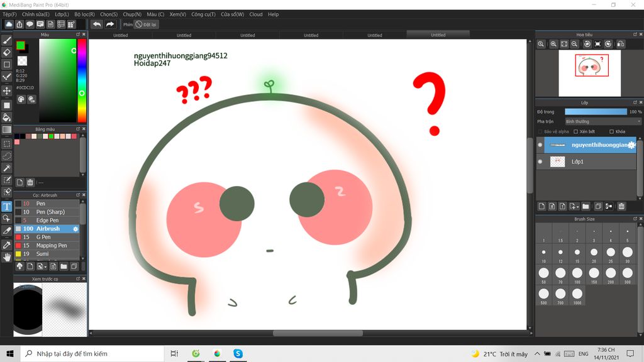Create a new layer folder

click(586, 206)
